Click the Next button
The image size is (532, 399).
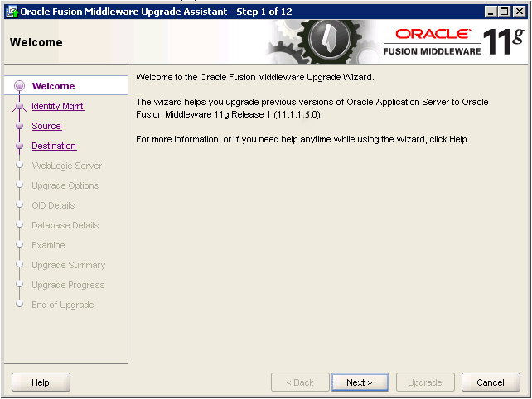[x=360, y=382]
